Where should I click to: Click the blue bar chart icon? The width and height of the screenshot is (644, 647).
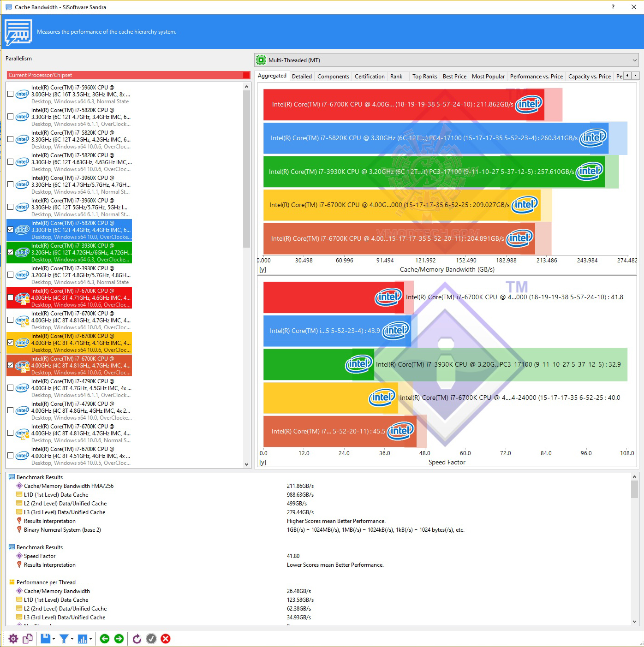[83, 639]
